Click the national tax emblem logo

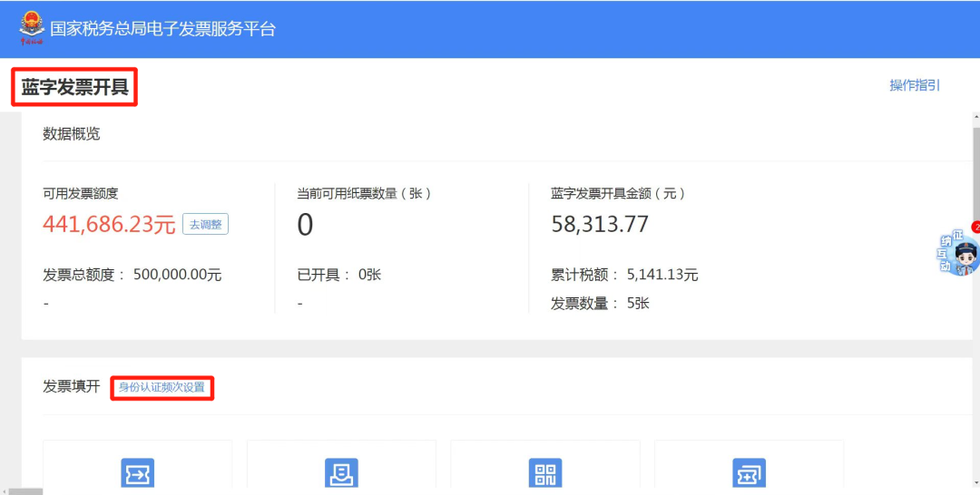click(x=31, y=28)
